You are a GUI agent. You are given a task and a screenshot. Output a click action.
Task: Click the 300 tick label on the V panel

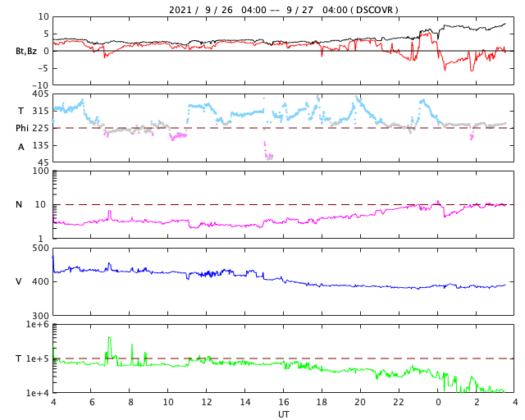click(x=40, y=316)
